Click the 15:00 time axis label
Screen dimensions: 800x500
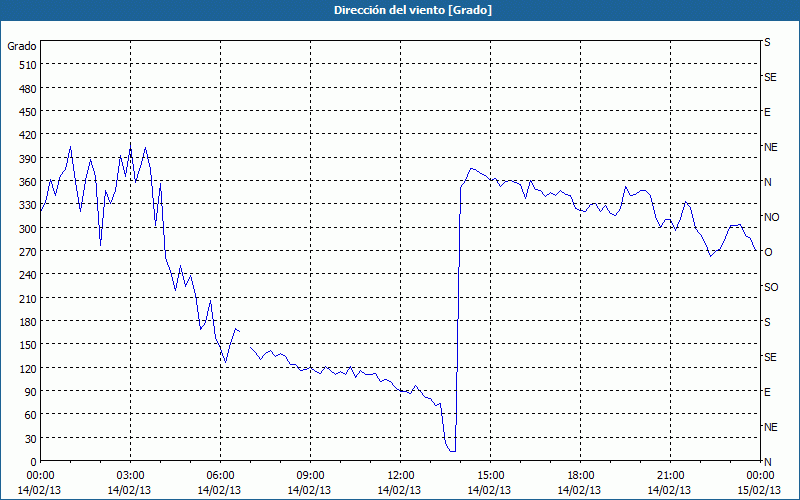pyautogui.click(x=490, y=476)
